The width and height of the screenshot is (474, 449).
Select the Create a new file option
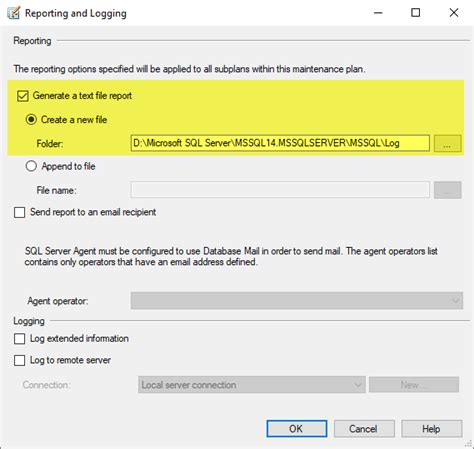point(31,120)
